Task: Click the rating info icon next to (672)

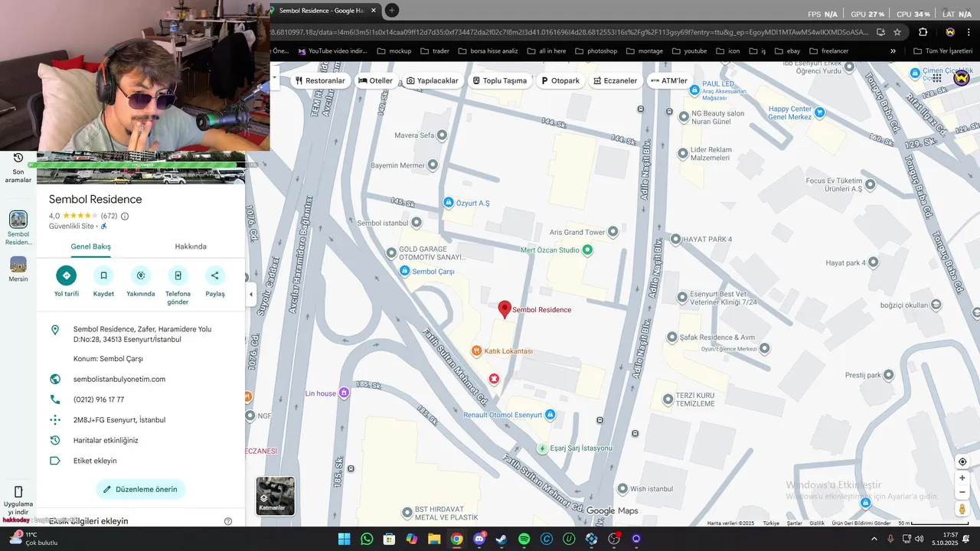Action: click(125, 216)
